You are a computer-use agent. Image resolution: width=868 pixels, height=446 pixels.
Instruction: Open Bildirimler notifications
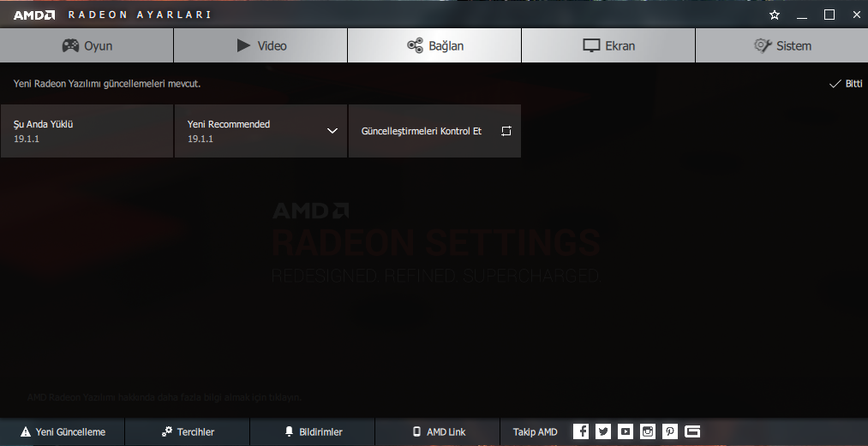[x=312, y=431]
